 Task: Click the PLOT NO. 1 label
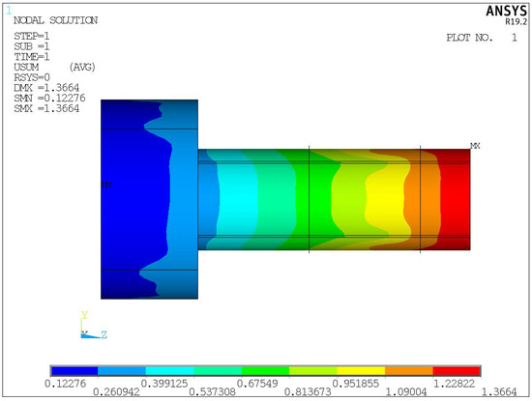pos(482,38)
